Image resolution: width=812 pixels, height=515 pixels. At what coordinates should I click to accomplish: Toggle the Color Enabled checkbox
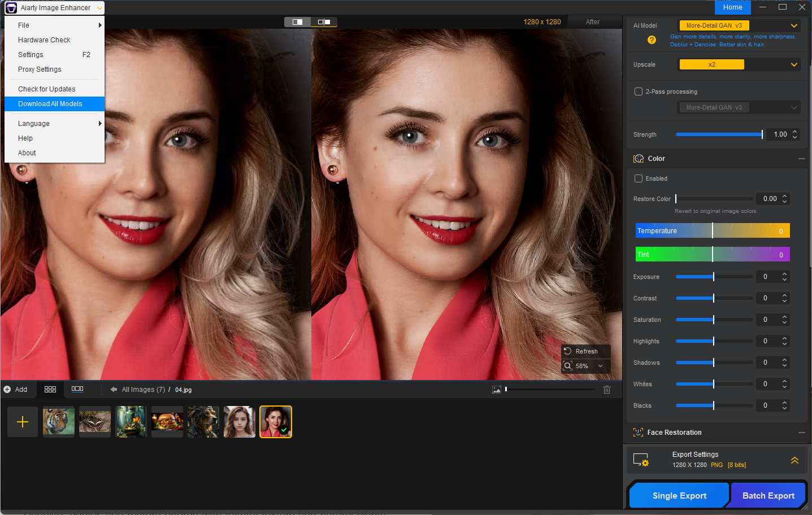click(639, 178)
